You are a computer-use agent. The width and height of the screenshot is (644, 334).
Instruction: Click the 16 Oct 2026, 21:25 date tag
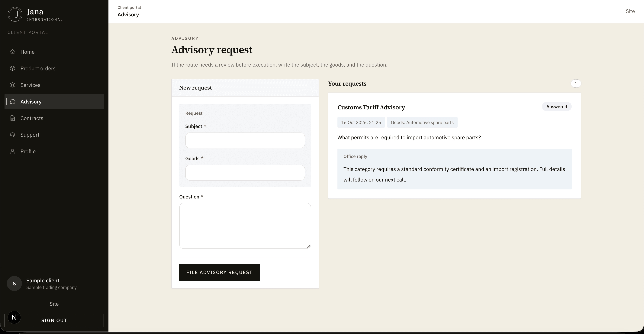(361, 122)
